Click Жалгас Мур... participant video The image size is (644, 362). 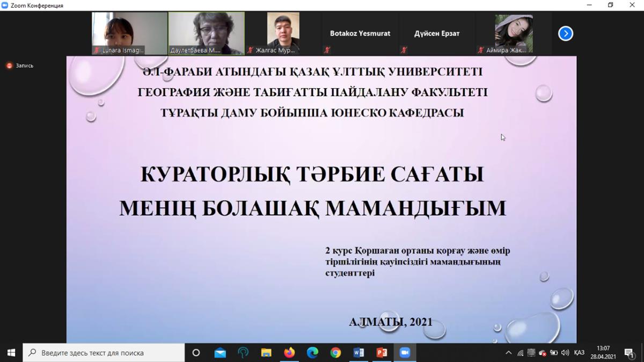coord(283,33)
